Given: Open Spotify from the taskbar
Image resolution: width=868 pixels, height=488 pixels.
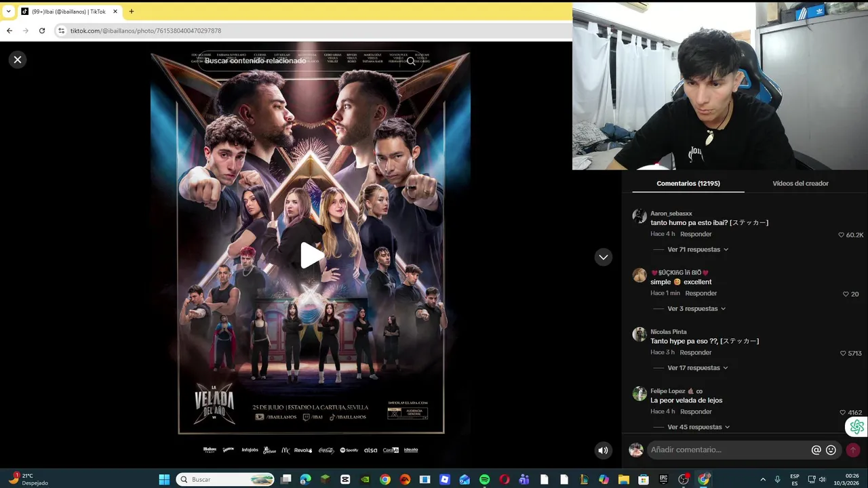Looking at the screenshot, I should [484, 479].
